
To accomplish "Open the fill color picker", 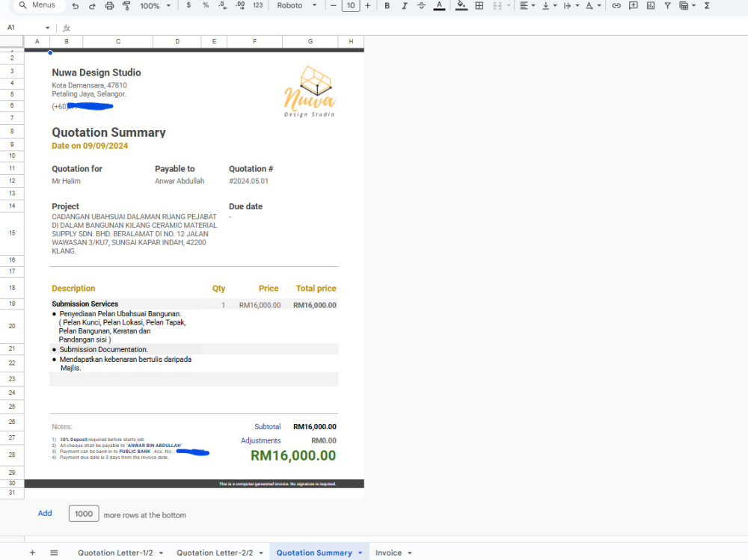I will [x=462, y=6].
